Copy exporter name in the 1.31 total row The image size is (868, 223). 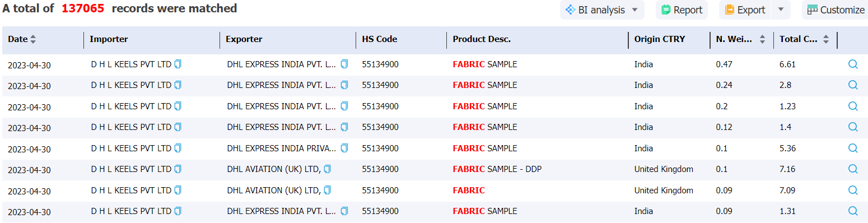344,211
